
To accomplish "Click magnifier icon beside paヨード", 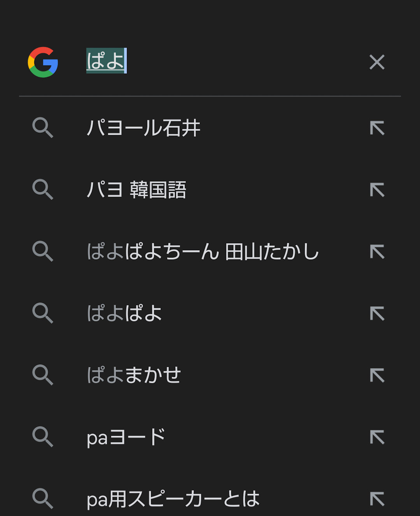I will (42, 437).
